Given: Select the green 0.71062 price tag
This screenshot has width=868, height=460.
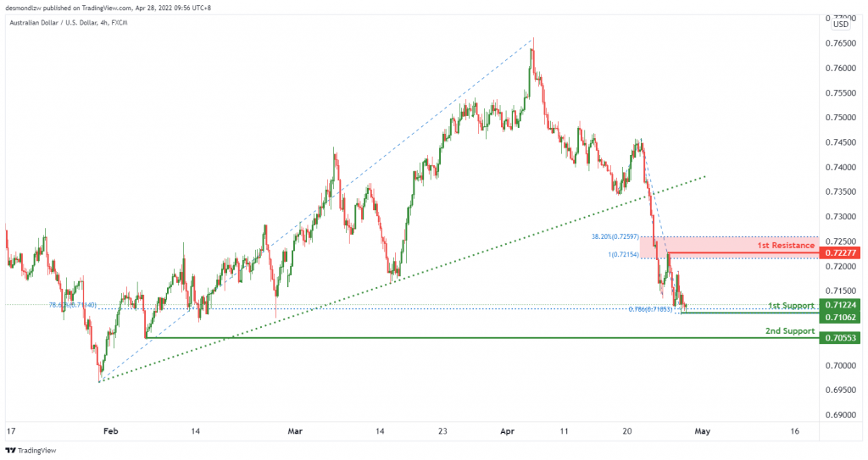Looking at the screenshot, I should pos(841,317).
